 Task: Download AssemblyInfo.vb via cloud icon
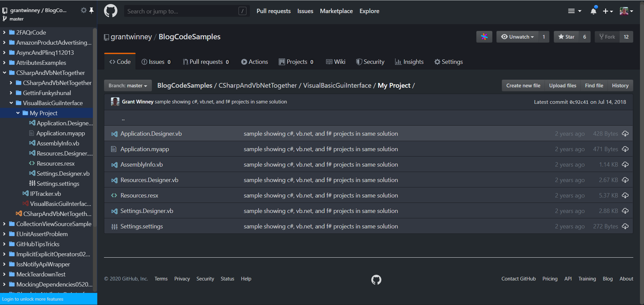[625, 165]
